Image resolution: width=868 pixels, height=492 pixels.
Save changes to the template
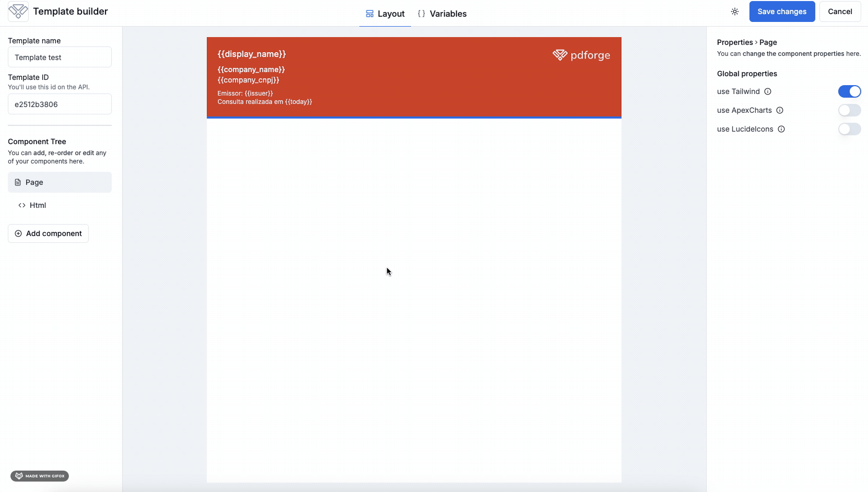pyautogui.click(x=782, y=11)
